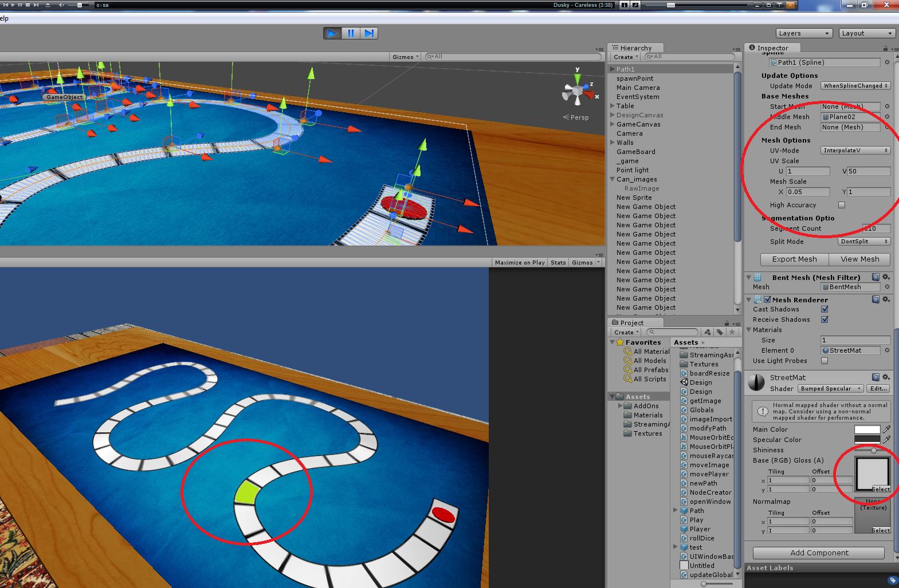Viewport: 899px width, 588px height.
Task: Click the Scene view search field
Action: [x=513, y=57]
